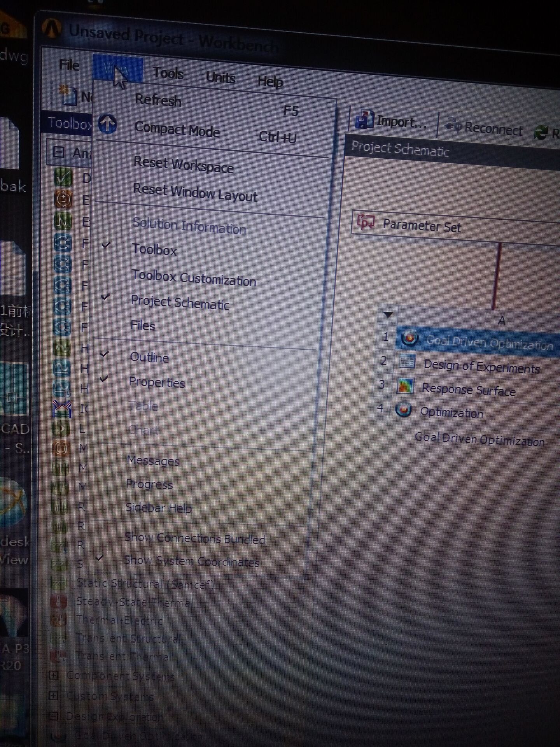Screen dimensions: 560x747
Task: Click the Project Schematic panel title bar
Action: pos(452,153)
